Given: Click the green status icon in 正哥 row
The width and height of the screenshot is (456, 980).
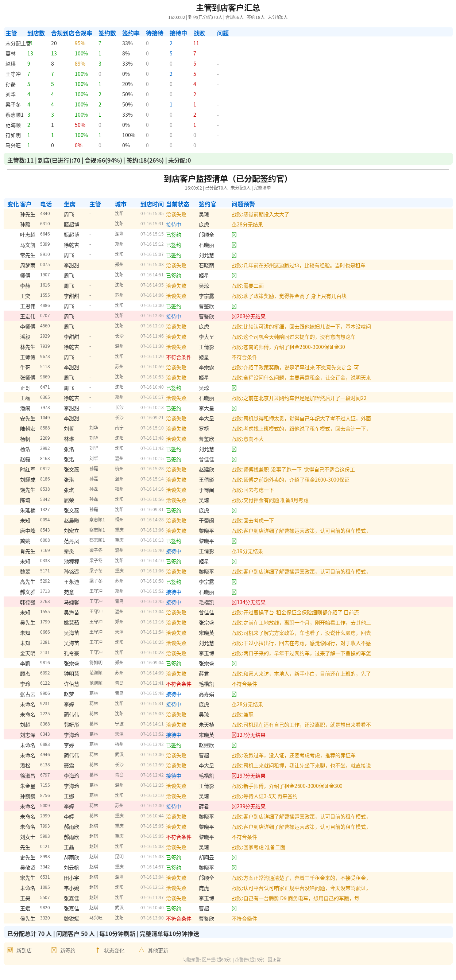Looking at the screenshot, I should 234,388.
